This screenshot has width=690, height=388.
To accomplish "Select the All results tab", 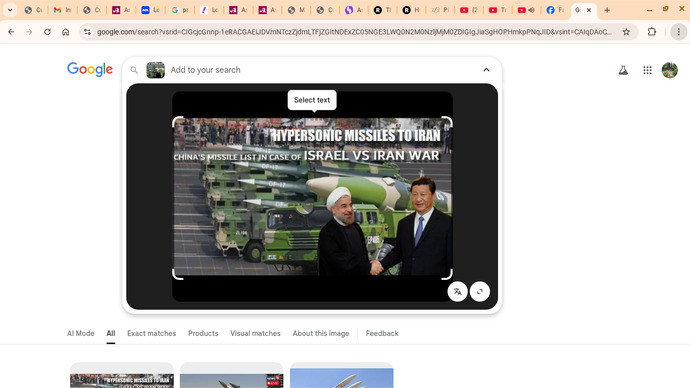I will pyautogui.click(x=110, y=333).
